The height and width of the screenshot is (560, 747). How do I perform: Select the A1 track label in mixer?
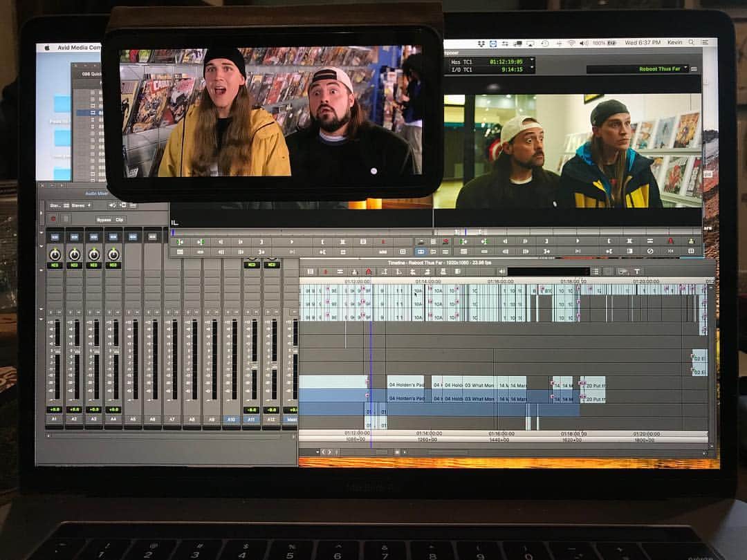click(55, 419)
